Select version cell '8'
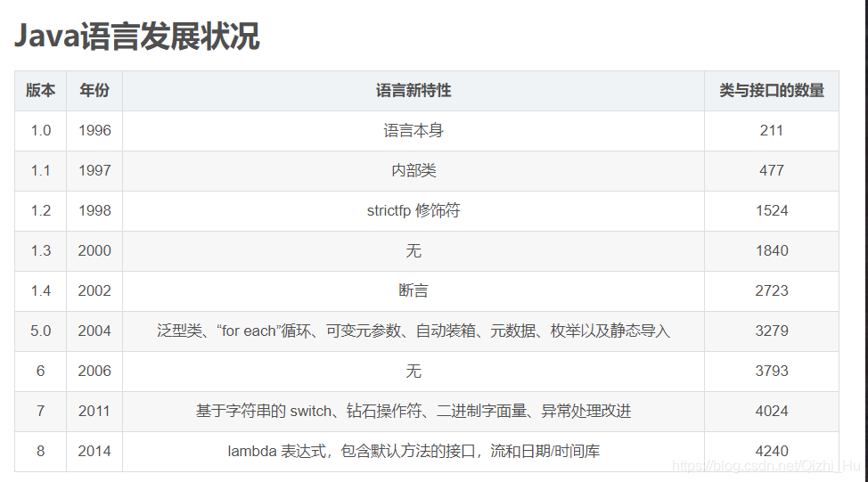Screen dimensions: 868x482 [x=40, y=452]
